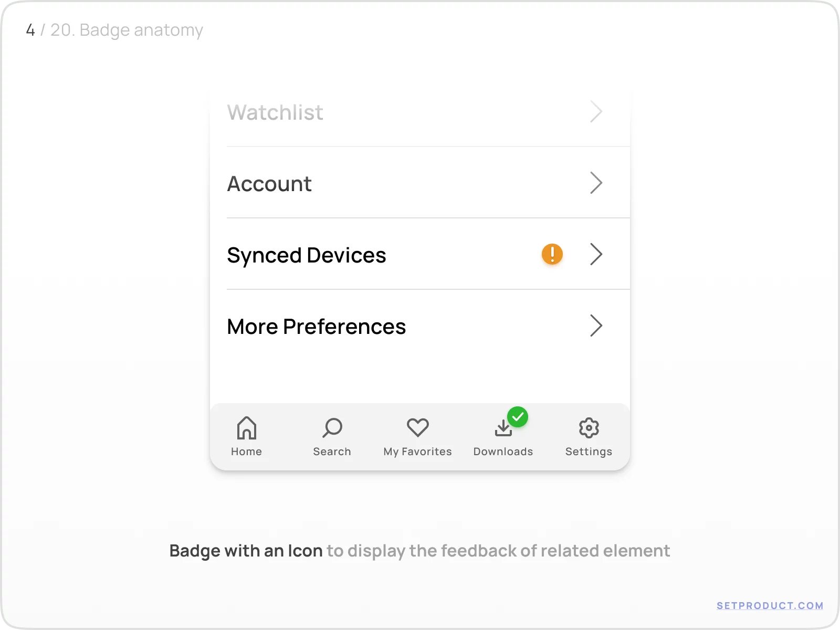Select the Downloads label text
840x630 pixels.
[503, 451]
